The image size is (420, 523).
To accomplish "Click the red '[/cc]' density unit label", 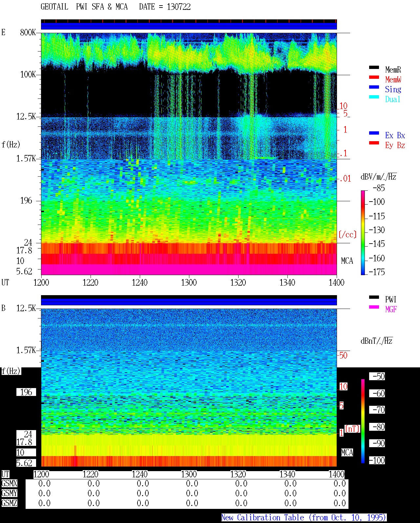I will pyautogui.click(x=347, y=234).
